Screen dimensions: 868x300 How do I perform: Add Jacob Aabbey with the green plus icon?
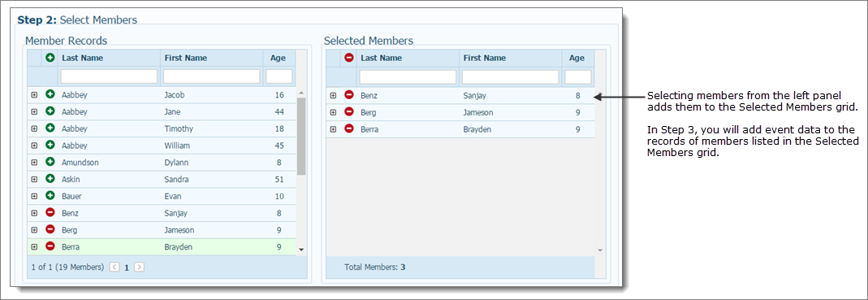click(50, 95)
